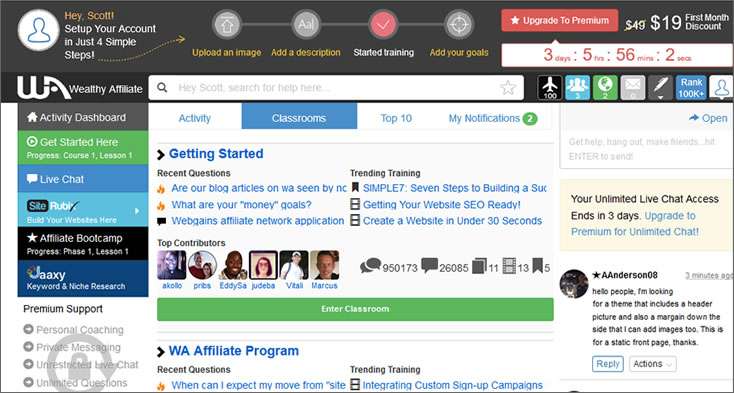Screen dimensions: 734x393
Task: Click Reply under AAnderson08 message
Action: pyautogui.click(x=608, y=364)
